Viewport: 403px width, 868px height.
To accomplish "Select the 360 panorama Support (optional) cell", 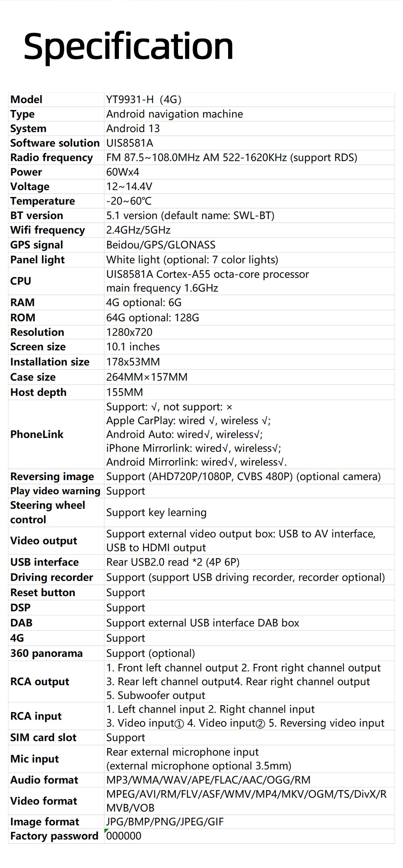I will [x=151, y=653].
